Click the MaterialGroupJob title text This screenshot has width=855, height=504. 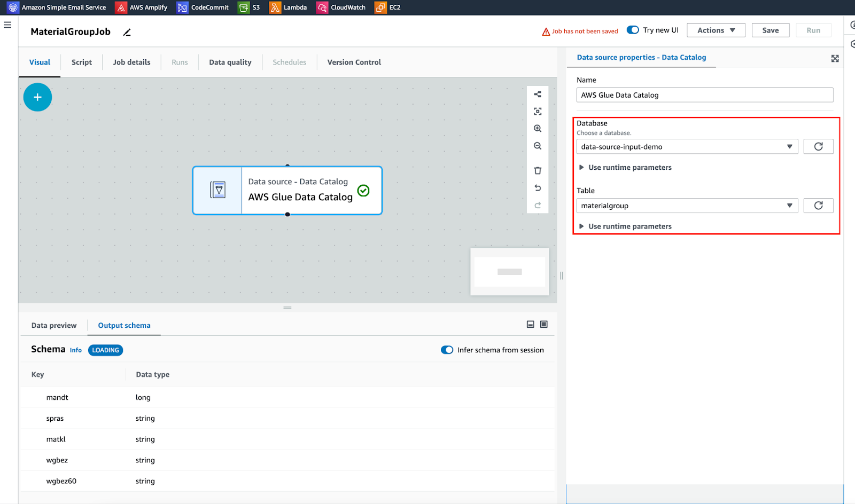point(71,31)
